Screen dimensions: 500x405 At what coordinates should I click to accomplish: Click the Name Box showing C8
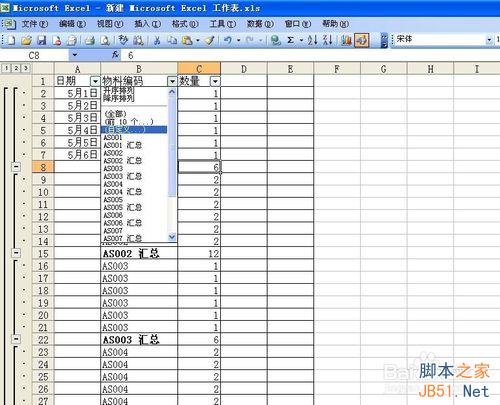coord(35,55)
